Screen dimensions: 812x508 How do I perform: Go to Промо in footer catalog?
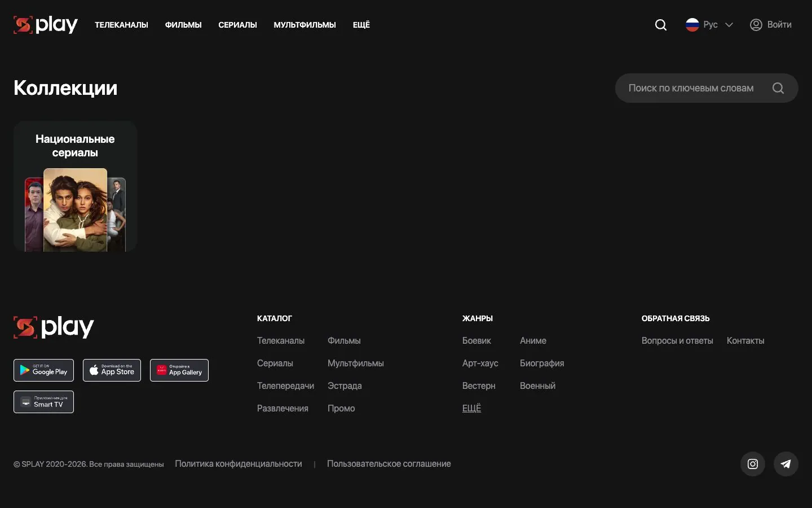pyautogui.click(x=341, y=409)
